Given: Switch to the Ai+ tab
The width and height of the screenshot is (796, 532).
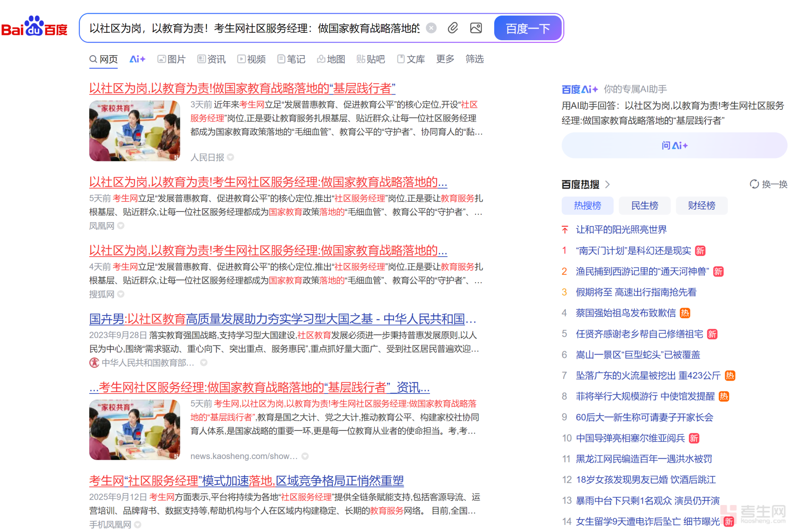Looking at the screenshot, I should pyautogui.click(x=137, y=59).
